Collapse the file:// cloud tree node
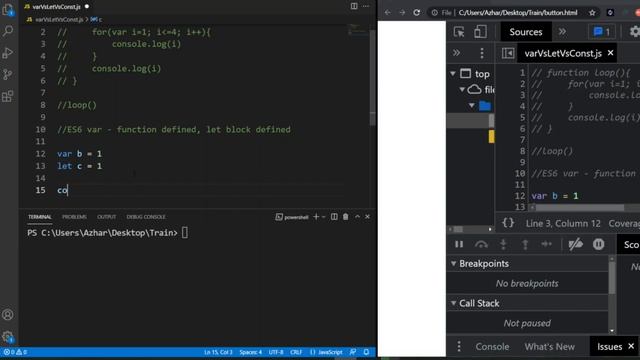Image resolution: width=640 pixels, height=360 pixels. [462, 89]
